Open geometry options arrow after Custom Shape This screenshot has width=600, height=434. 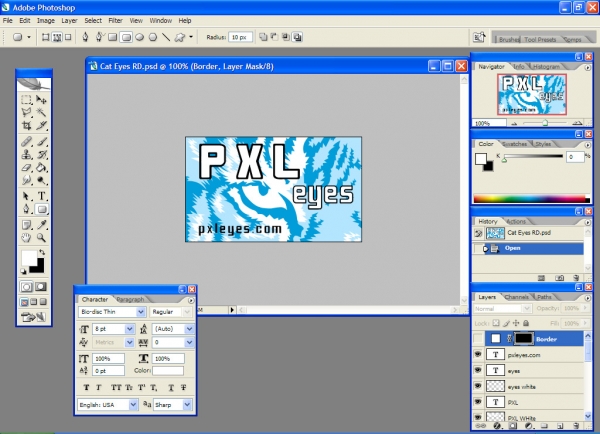coord(191,37)
